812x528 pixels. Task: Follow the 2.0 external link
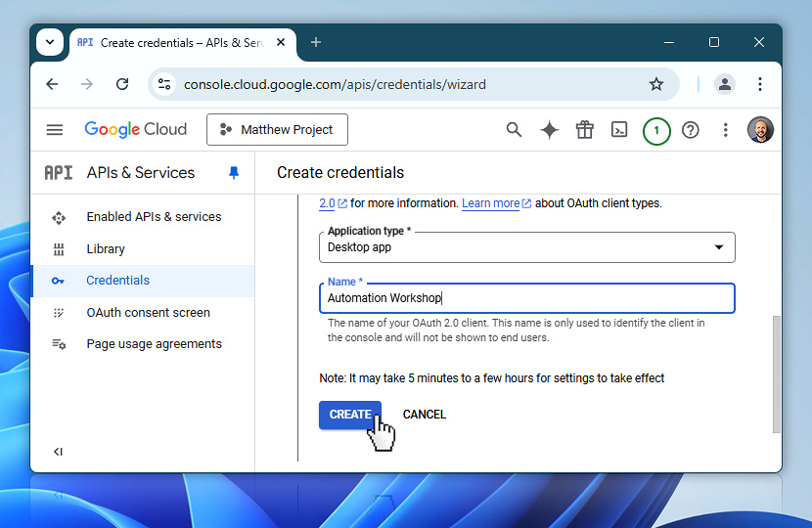click(x=333, y=203)
